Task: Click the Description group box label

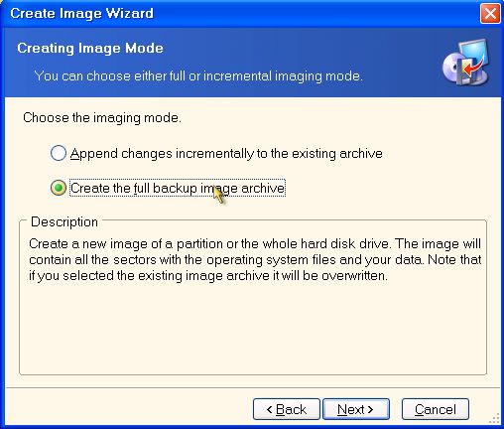Action: coord(64,221)
